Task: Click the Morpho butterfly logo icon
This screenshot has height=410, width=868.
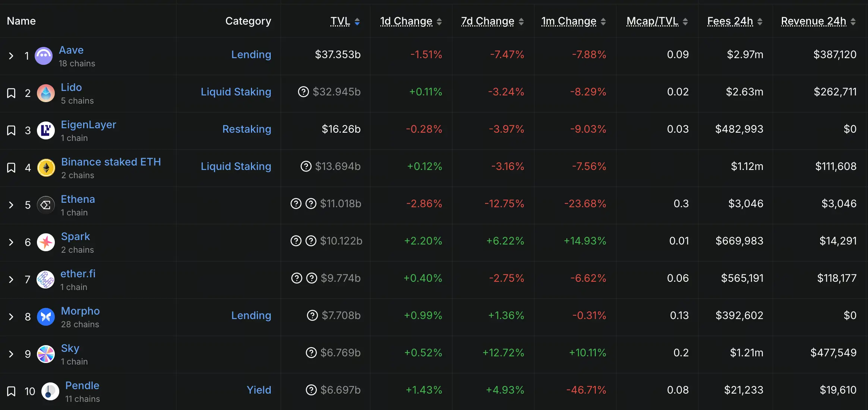Action: coord(46,317)
